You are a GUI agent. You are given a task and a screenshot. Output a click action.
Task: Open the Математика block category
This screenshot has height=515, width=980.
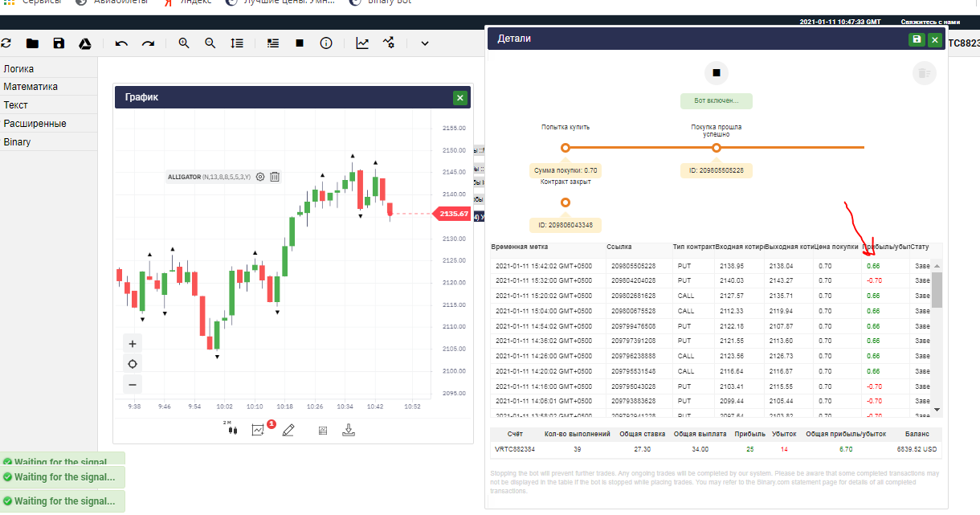48,87
